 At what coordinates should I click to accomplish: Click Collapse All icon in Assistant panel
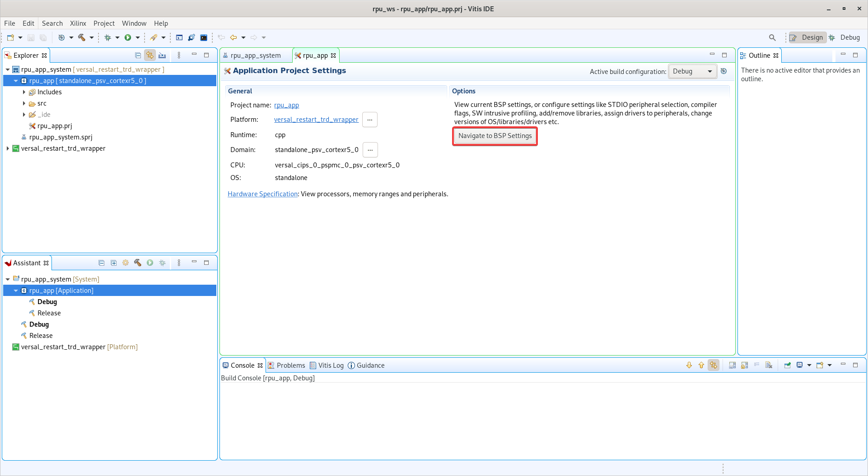101,263
